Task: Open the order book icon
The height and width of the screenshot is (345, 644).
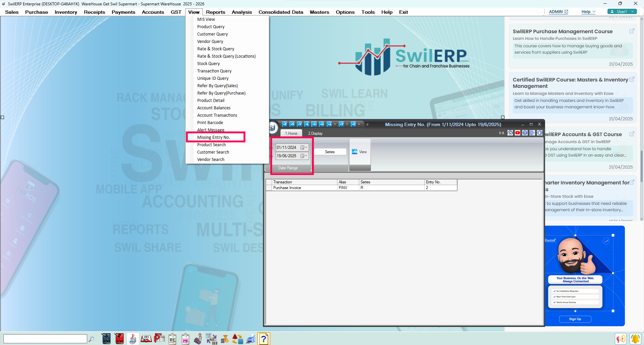Action: coord(146,339)
